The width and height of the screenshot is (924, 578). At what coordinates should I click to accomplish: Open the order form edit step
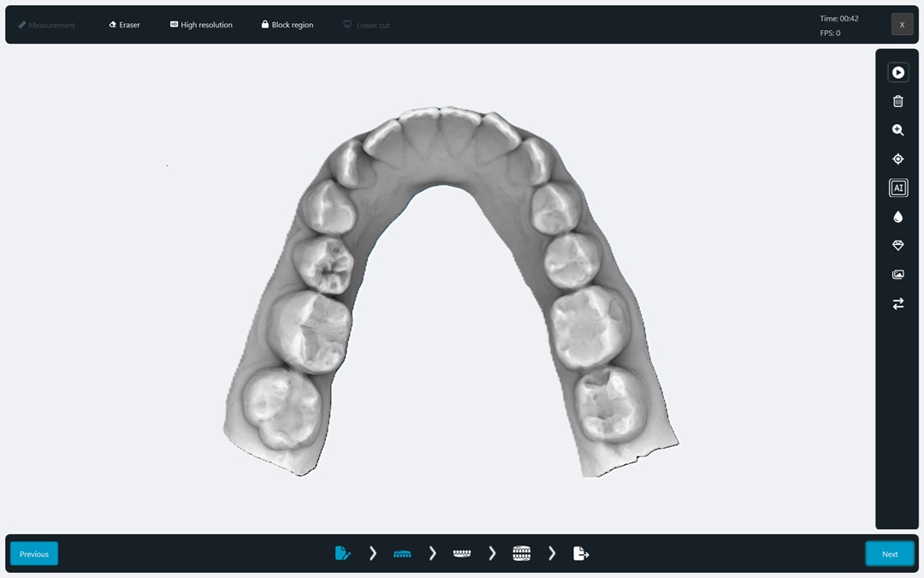342,554
